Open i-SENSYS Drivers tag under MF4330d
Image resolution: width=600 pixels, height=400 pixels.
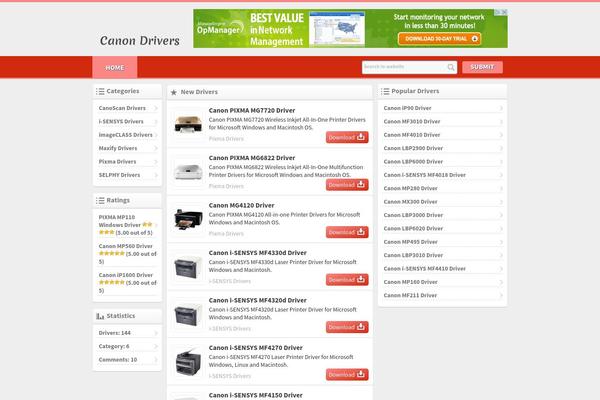point(230,281)
